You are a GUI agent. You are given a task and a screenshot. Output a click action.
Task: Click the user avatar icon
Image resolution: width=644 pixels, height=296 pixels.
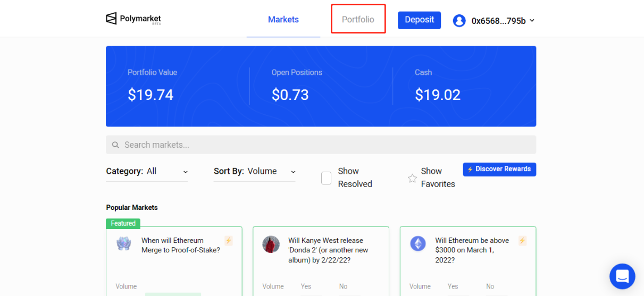459,21
